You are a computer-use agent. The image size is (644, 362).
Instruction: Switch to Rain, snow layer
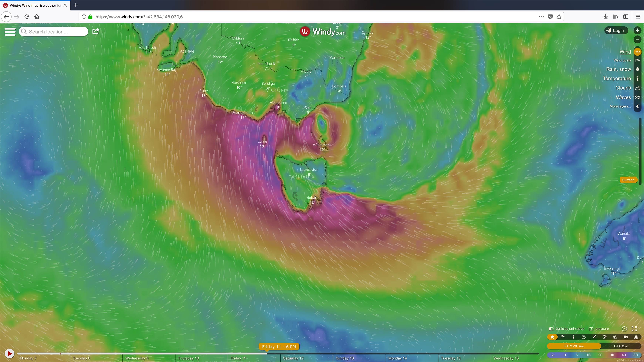click(x=618, y=69)
